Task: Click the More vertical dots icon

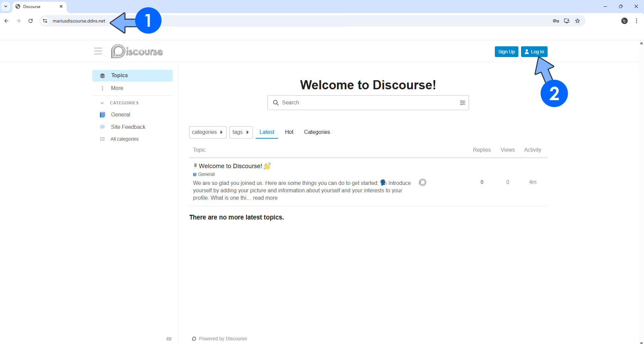Action: [102, 88]
